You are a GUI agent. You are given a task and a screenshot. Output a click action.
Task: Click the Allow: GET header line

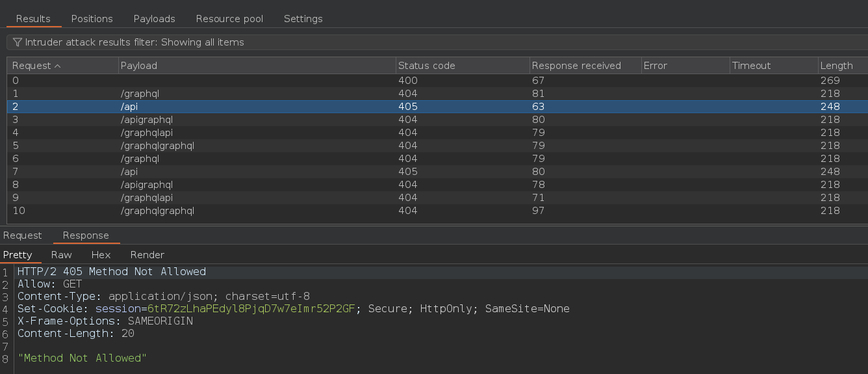(50, 284)
